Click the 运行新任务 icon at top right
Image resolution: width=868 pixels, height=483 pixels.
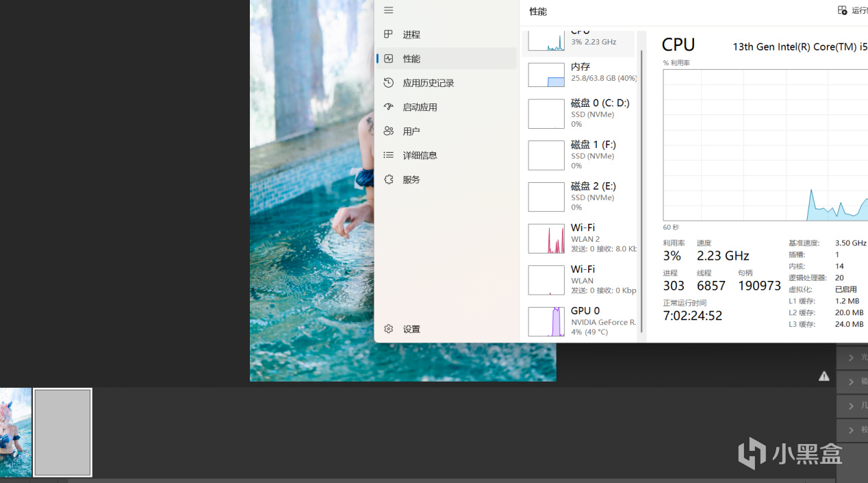point(843,10)
